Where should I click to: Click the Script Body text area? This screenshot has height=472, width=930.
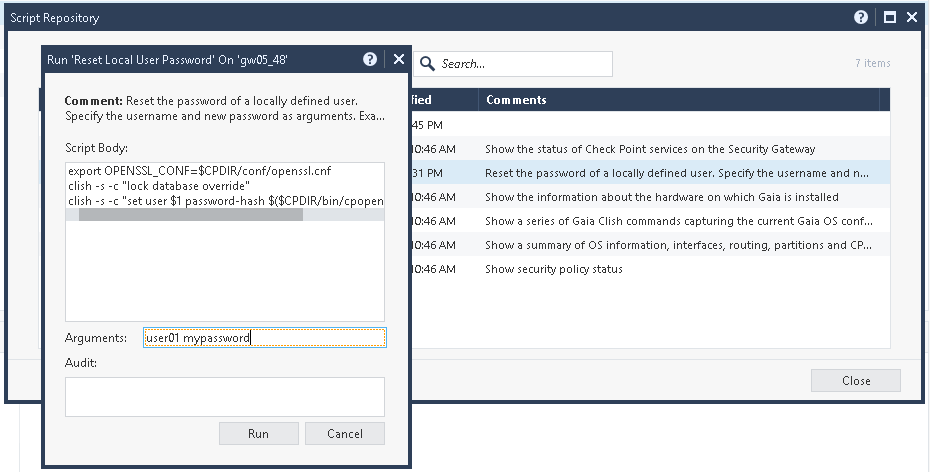coord(224,270)
